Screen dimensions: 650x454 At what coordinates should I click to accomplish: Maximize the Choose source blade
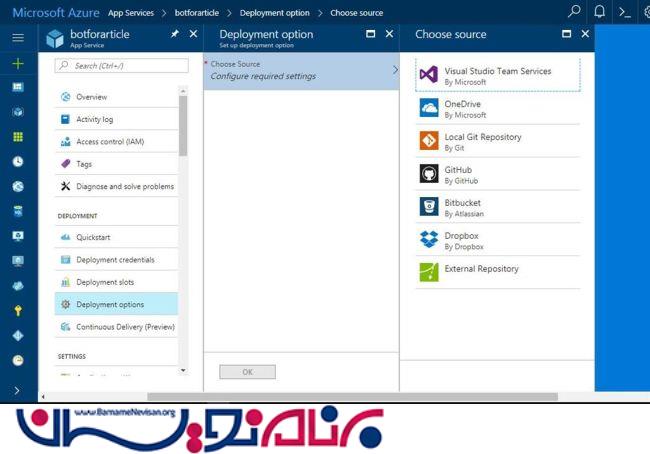click(566, 34)
